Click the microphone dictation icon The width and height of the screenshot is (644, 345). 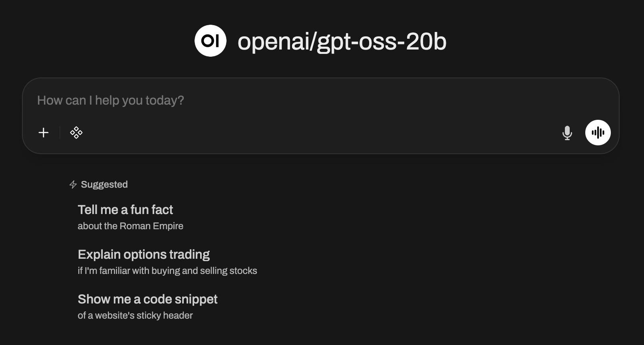point(567,133)
